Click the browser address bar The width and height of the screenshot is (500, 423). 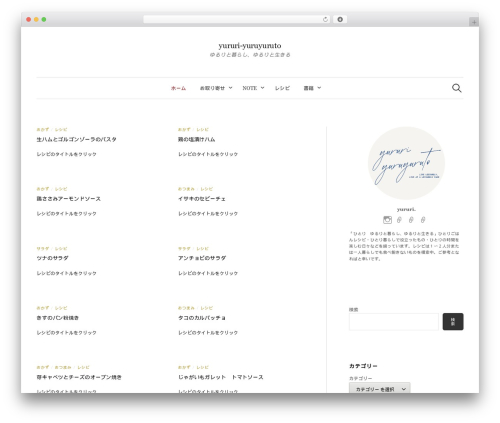click(237, 19)
